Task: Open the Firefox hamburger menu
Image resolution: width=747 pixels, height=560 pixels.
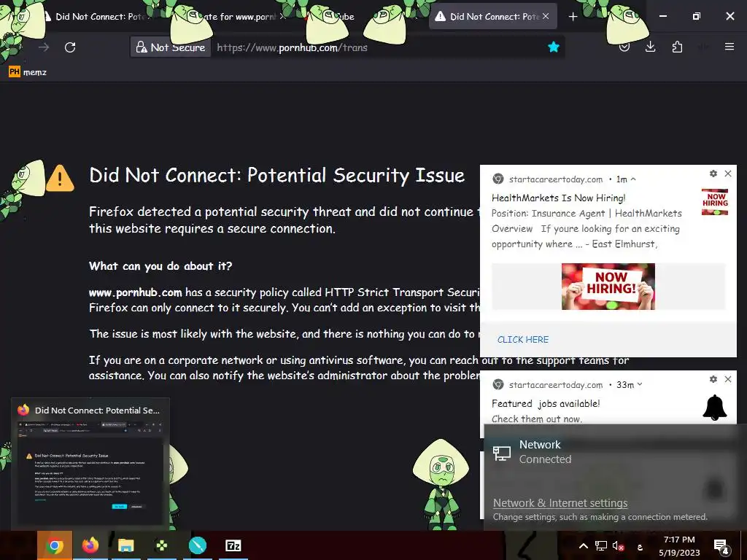Action: click(729, 47)
